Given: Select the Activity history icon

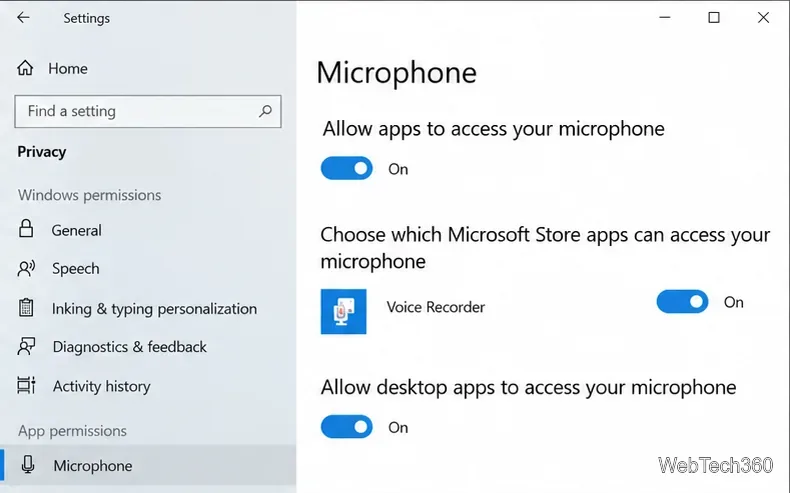Looking at the screenshot, I should [x=26, y=385].
